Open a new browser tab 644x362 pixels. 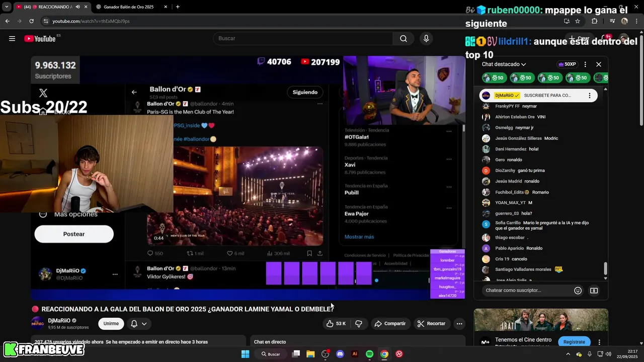[178, 7]
